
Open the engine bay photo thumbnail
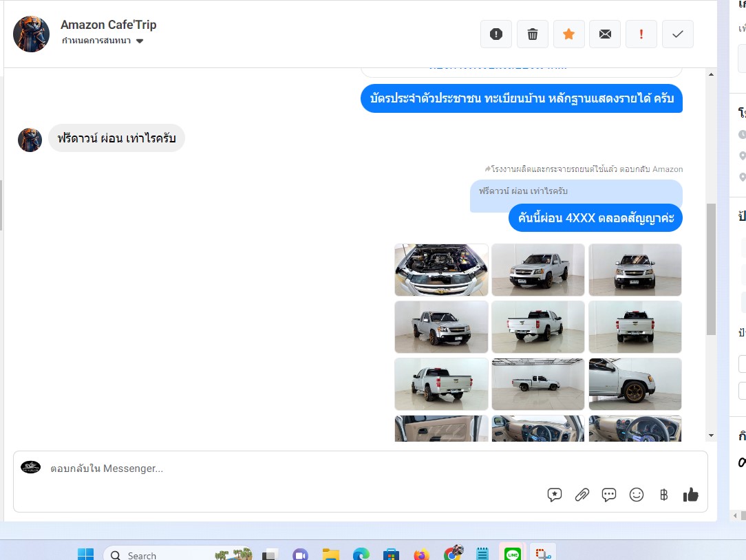tap(441, 270)
